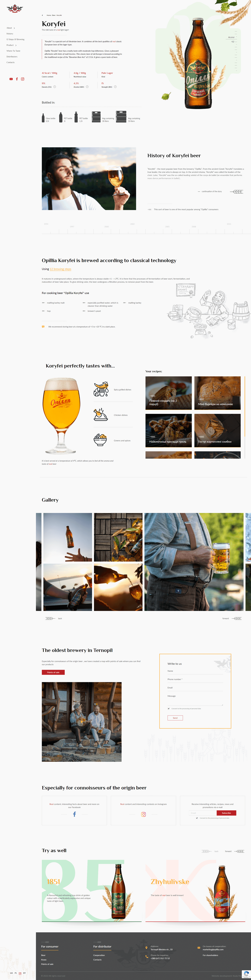251x980 pixels.
Task: Show the Alcohol (ABV) help icon
Action: pyautogui.click(x=87, y=87)
